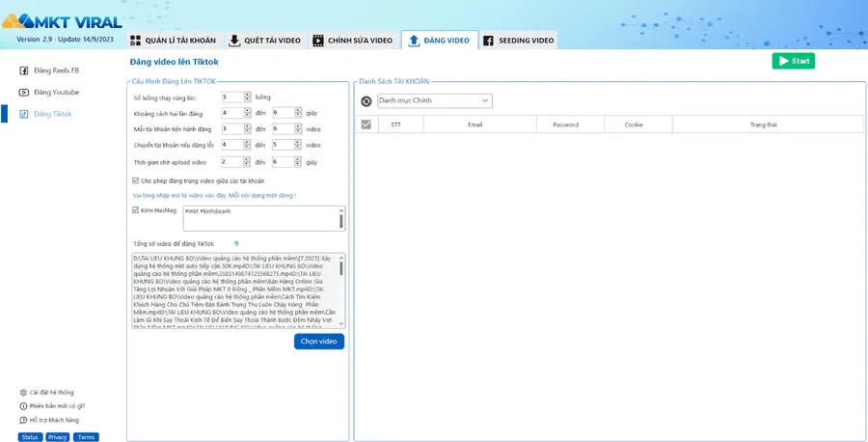Click the gear icon beside Cài đặt hệ thống
The width and height of the screenshot is (868, 442).
23,392
